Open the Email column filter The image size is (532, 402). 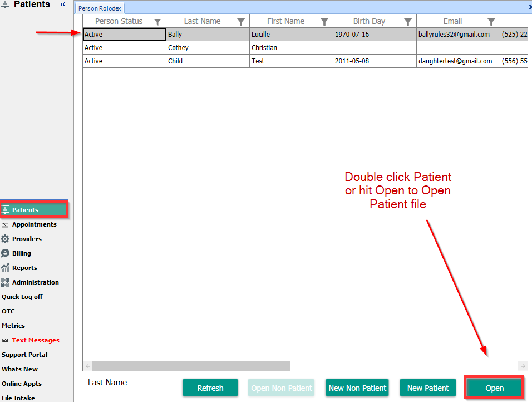pyautogui.click(x=491, y=21)
